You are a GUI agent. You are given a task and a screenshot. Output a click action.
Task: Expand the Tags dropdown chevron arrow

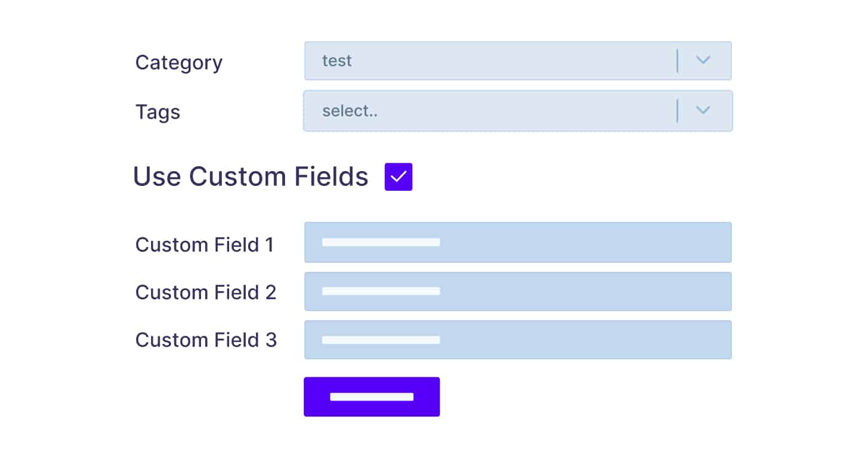tap(703, 110)
